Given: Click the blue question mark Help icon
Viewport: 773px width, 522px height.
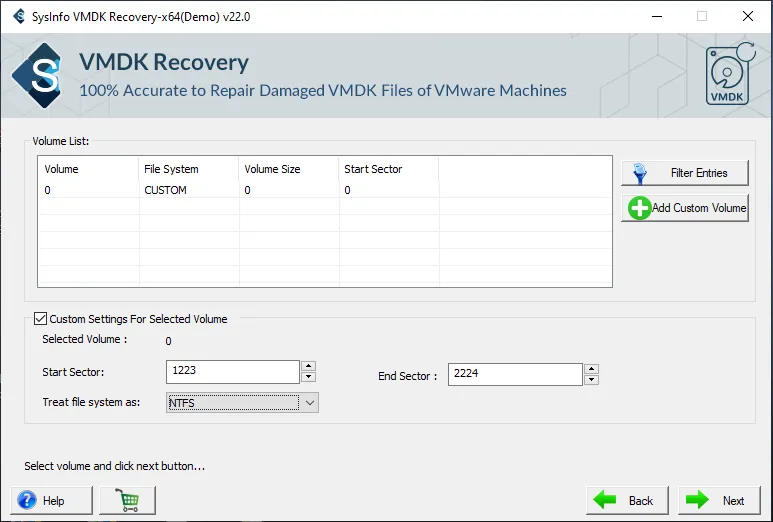Looking at the screenshot, I should pos(27,500).
